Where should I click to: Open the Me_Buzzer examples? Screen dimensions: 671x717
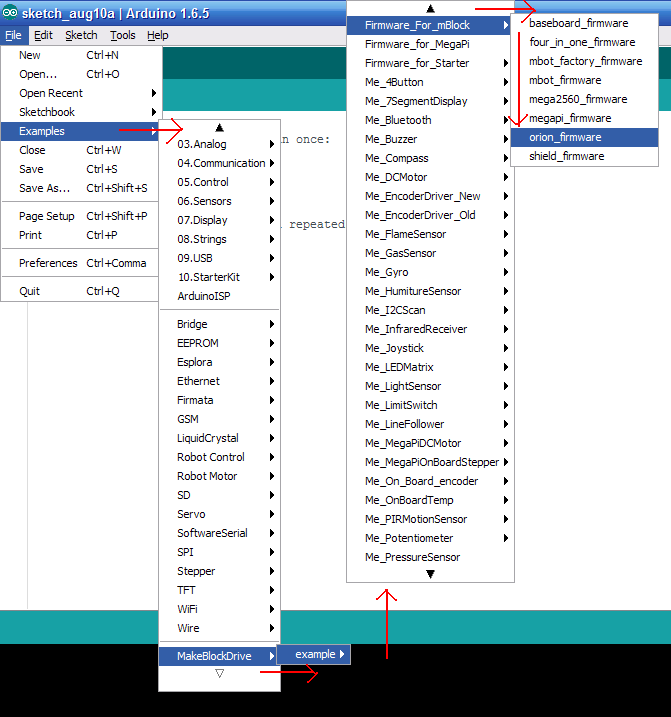[430, 139]
